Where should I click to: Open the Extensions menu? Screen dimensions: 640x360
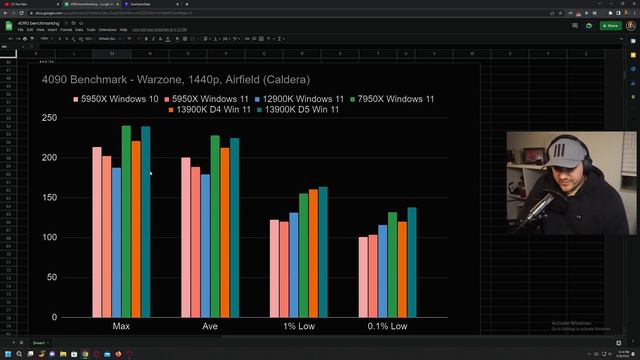tap(107, 30)
